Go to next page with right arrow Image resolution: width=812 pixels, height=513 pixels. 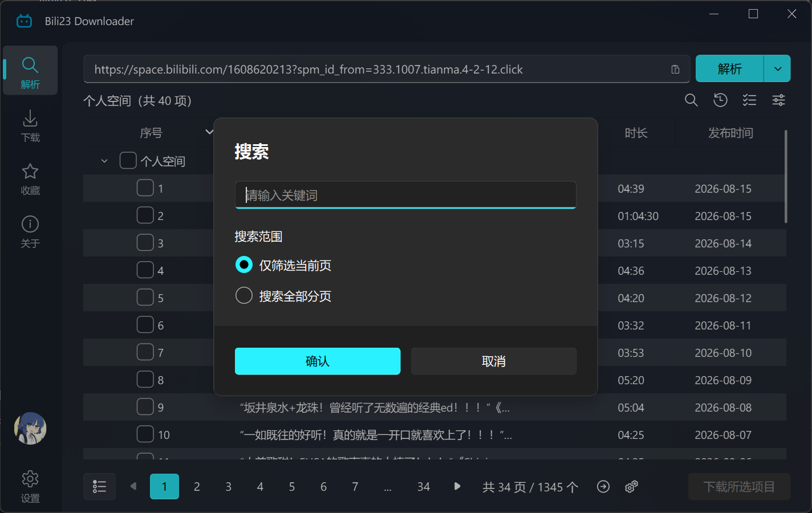click(x=457, y=486)
